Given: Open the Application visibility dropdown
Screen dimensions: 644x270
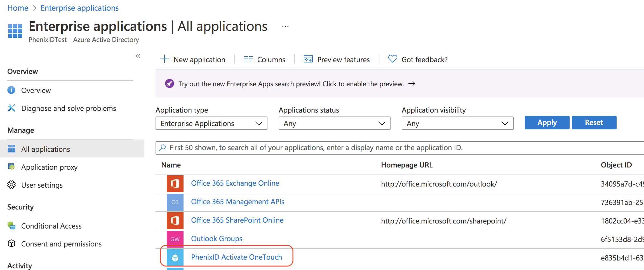Looking at the screenshot, I should [457, 124].
